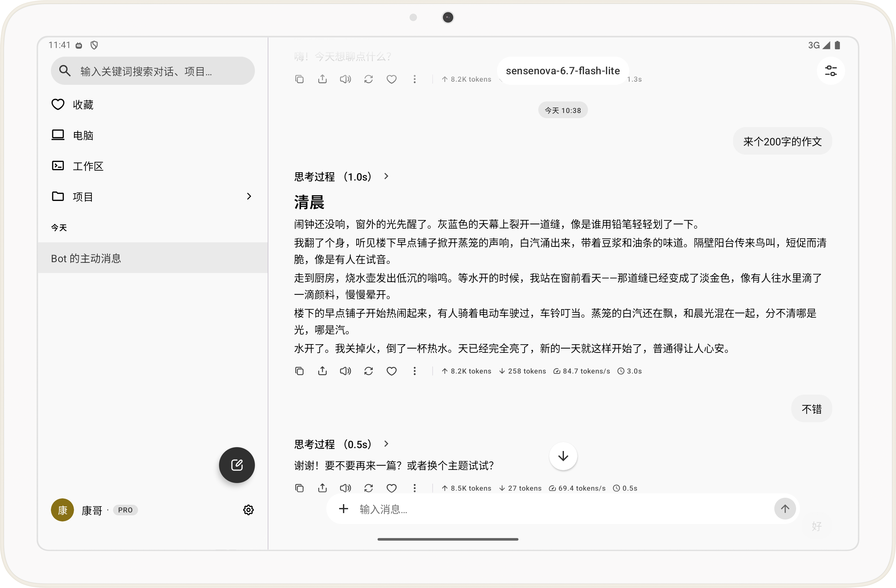Open more options for 谢谢 reply

coord(414,488)
